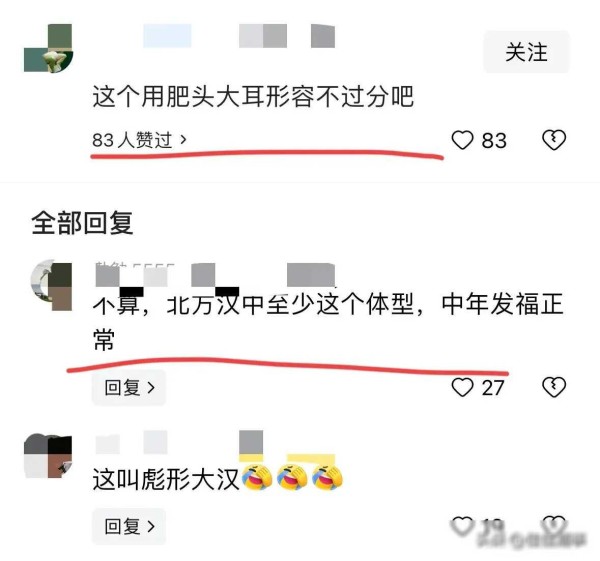Open the comment text 这个用肥头大耳形容不过分吧
600x561 pixels.
tap(253, 96)
